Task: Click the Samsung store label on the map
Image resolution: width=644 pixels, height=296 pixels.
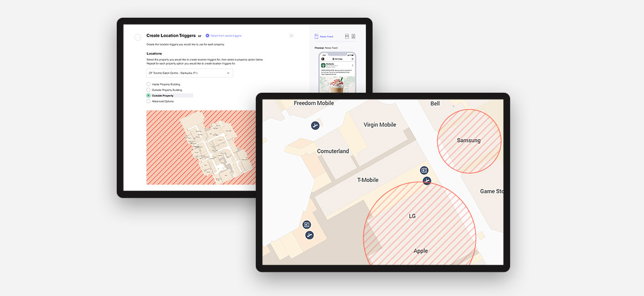Action: click(x=469, y=140)
